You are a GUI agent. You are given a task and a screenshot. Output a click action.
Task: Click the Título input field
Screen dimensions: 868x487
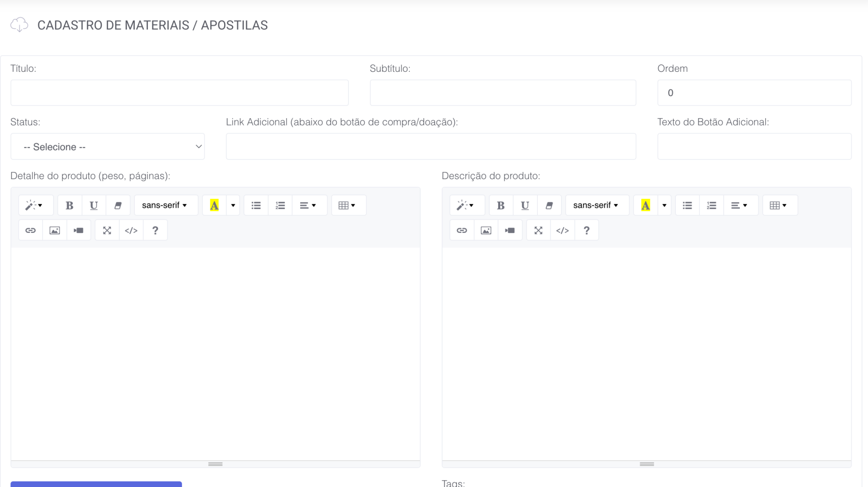coord(179,93)
